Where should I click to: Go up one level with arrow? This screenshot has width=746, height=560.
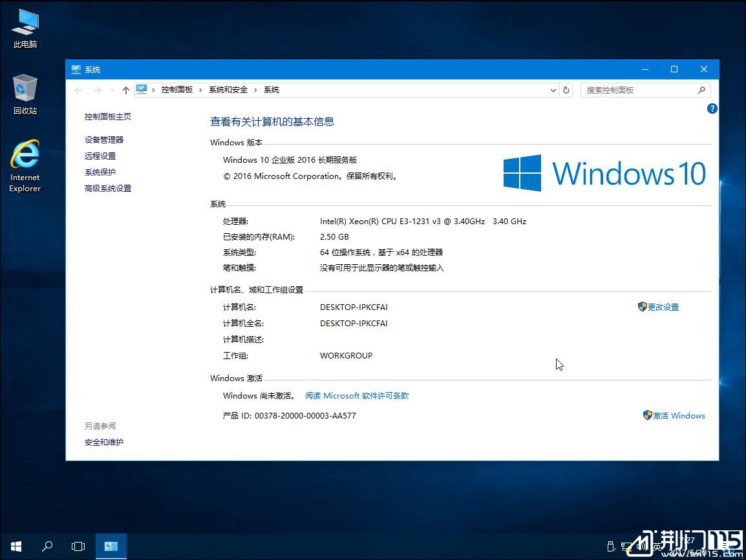pyautogui.click(x=125, y=90)
